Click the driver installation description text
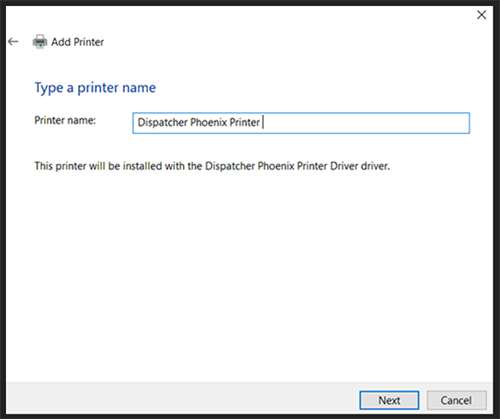The image size is (500, 419). coord(212,166)
